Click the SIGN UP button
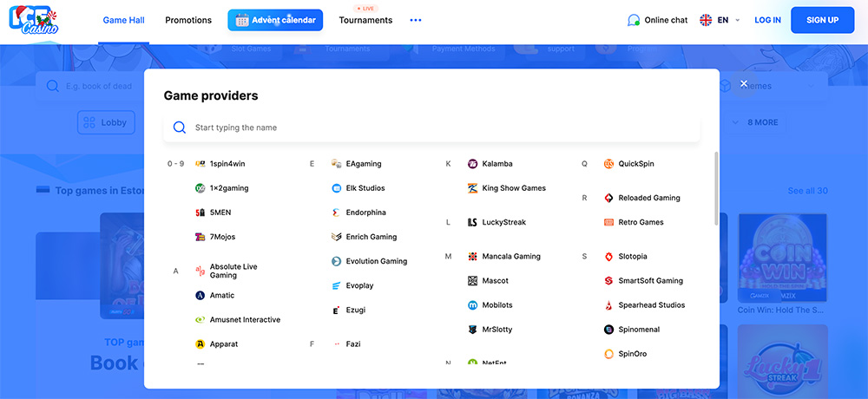868x399 pixels. tap(822, 20)
